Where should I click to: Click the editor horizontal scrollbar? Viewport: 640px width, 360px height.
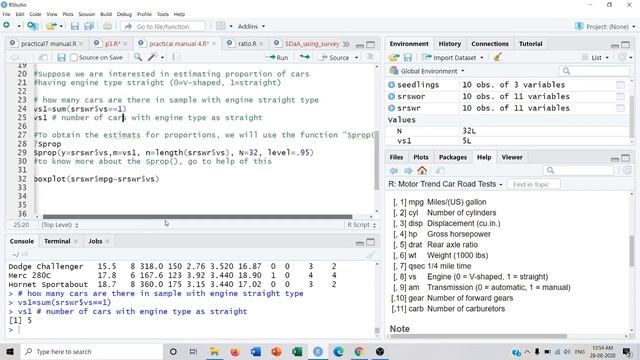(198, 217)
